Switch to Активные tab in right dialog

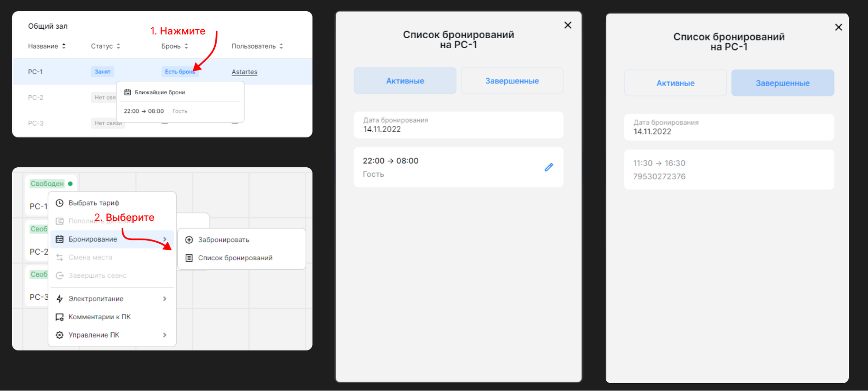[675, 83]
